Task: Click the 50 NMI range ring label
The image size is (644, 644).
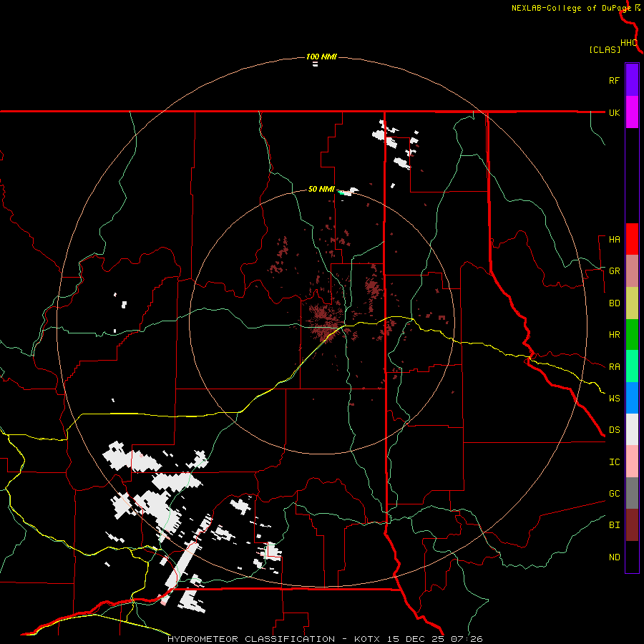Action: point(321,189)
